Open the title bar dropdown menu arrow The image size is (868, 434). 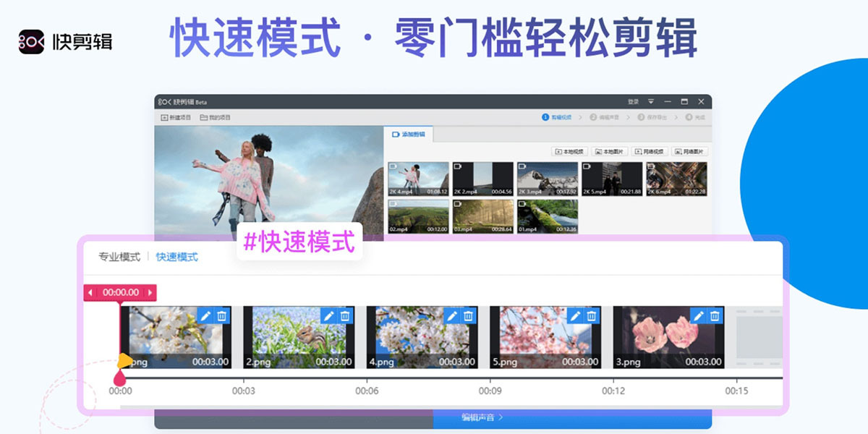(x=651, y=101)
